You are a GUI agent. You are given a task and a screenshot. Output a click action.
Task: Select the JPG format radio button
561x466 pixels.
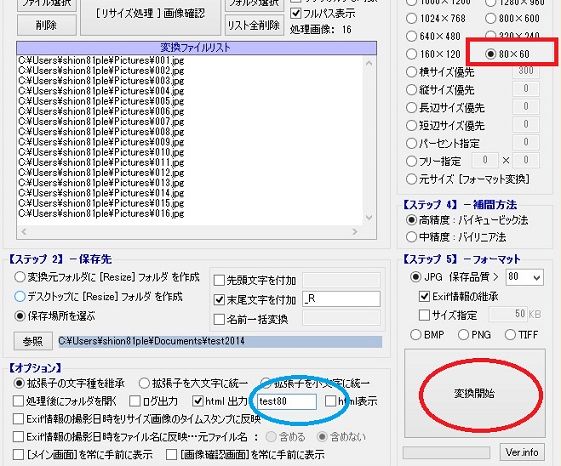click(416, 277)
